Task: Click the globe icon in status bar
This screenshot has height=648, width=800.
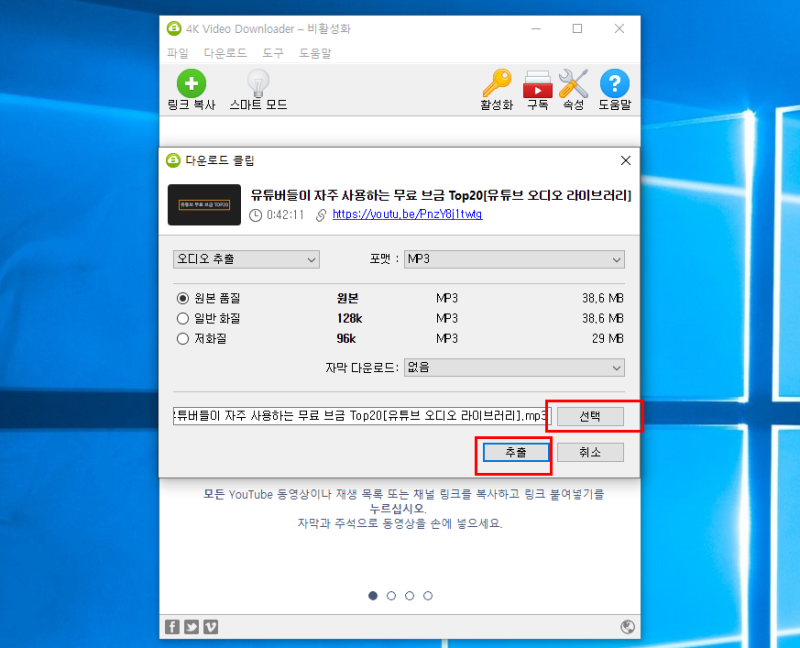Action: (x=628, y=627)
